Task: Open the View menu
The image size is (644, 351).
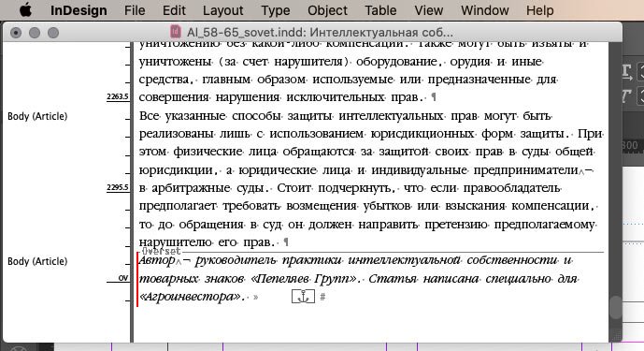Action: click(428, 10)
